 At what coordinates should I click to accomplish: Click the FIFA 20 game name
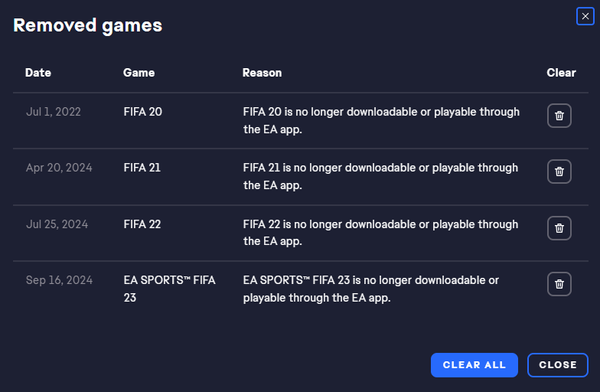143,112
